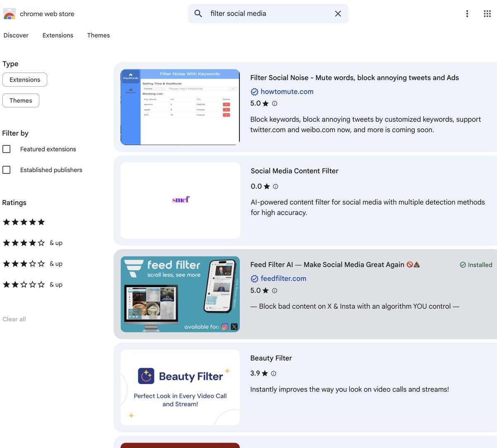Image resolution: width=497 pixels, height=448 pixels.
Task: Select the Extensions type chip
Action: pyautogui.click(x=25, y=80)
